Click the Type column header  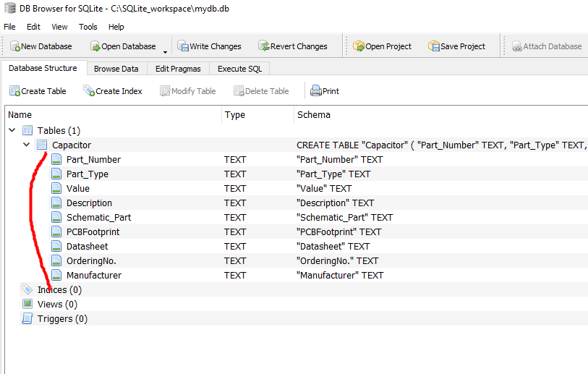point(258,114)
